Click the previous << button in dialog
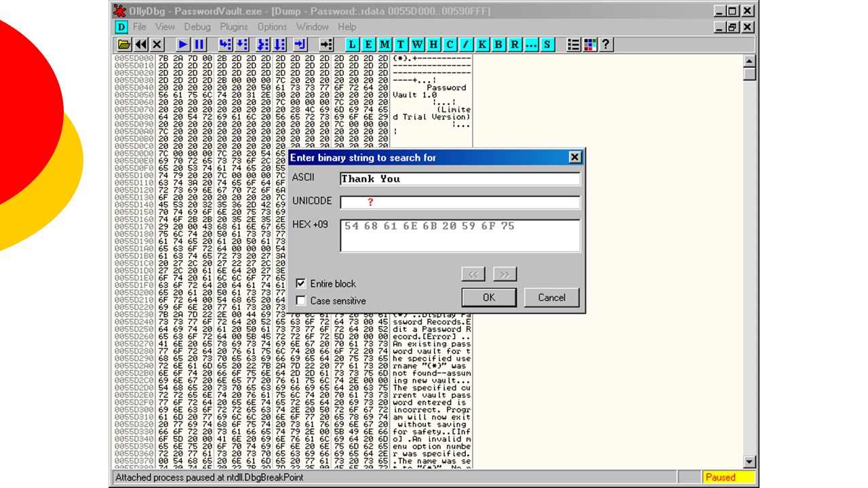 pos(473,274)
